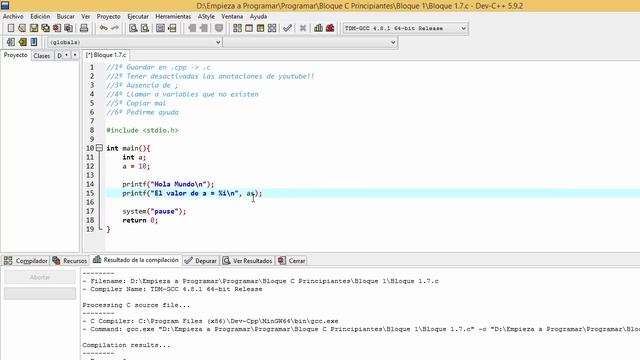Click the blue bookmark icon in second toolbar row

(x=34, y=42)
